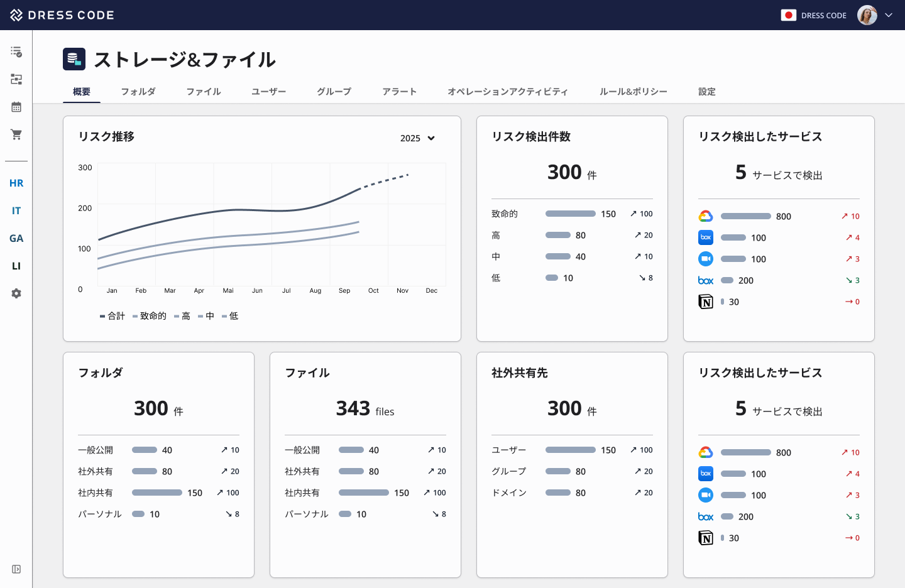Collapse the sidebar using the bottom toggle
This screenshot has width=905, height=588.
click(x=16, y=569)
